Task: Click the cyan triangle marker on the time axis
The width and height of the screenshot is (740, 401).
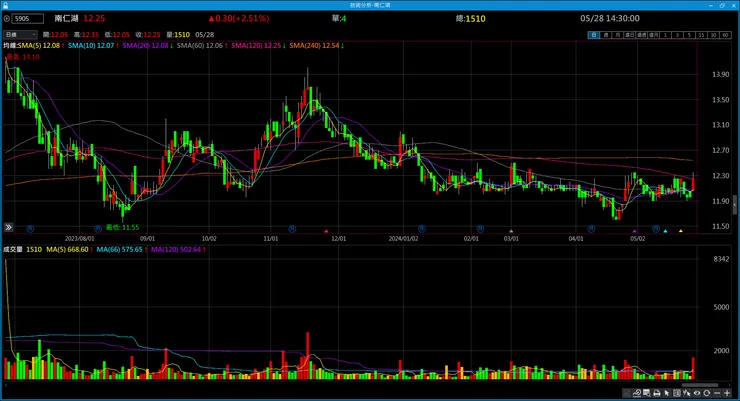Action: (665, 231)
